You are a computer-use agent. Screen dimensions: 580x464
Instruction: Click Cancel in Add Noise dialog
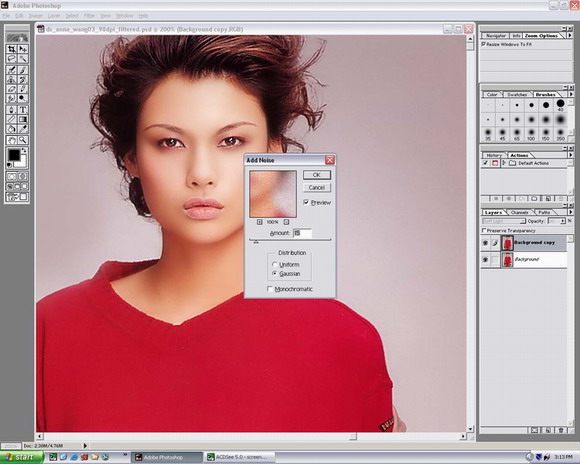pos(317,188)
